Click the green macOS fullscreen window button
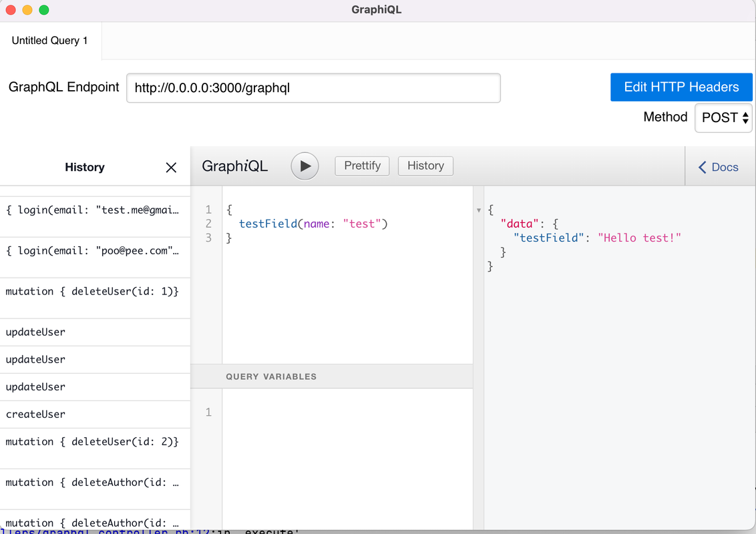The height and width of the screenshot is (534, 756). coord(44,10)
